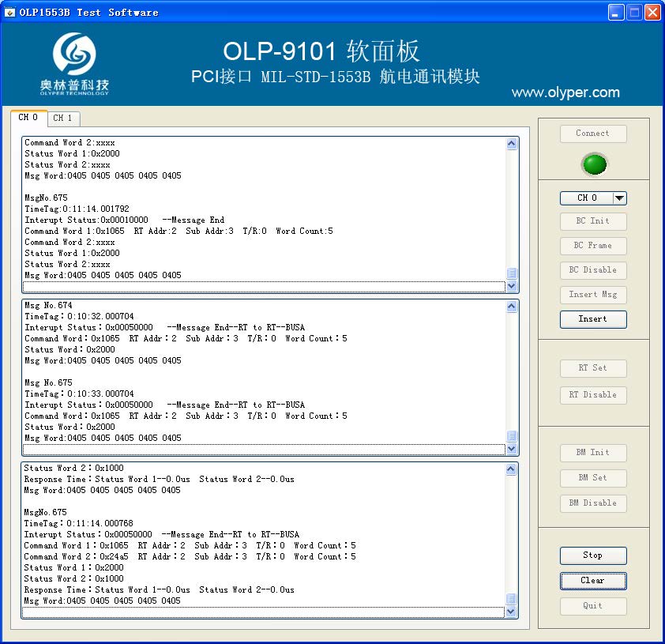Image resolution: width=665 pixels, height=644 pixels.
Task: Click the Connect button
Action: click(593, 134)
